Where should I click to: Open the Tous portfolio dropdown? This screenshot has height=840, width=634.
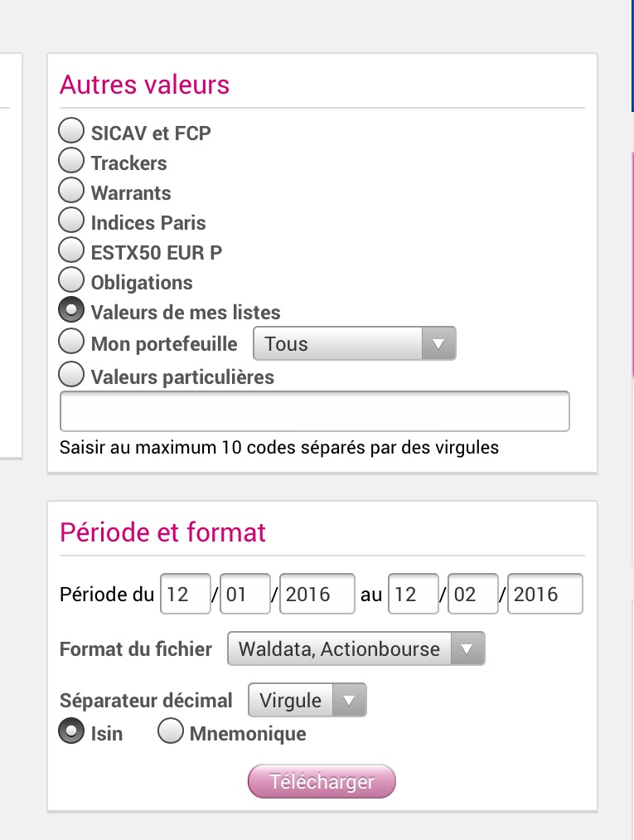click(354, 343)
